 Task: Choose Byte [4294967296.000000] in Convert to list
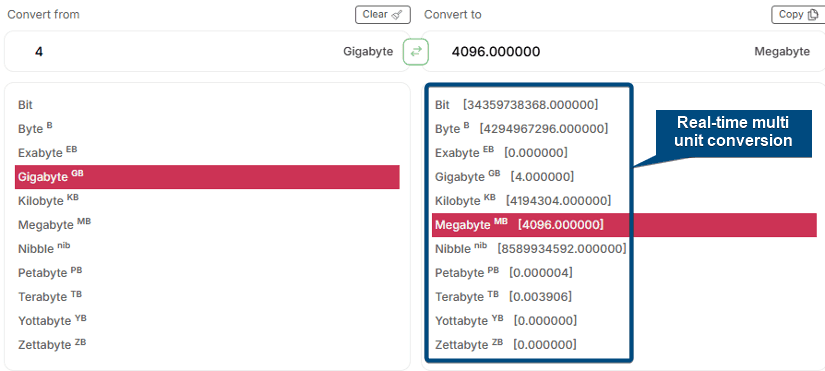pyautogui.click(x=521, y=129)
